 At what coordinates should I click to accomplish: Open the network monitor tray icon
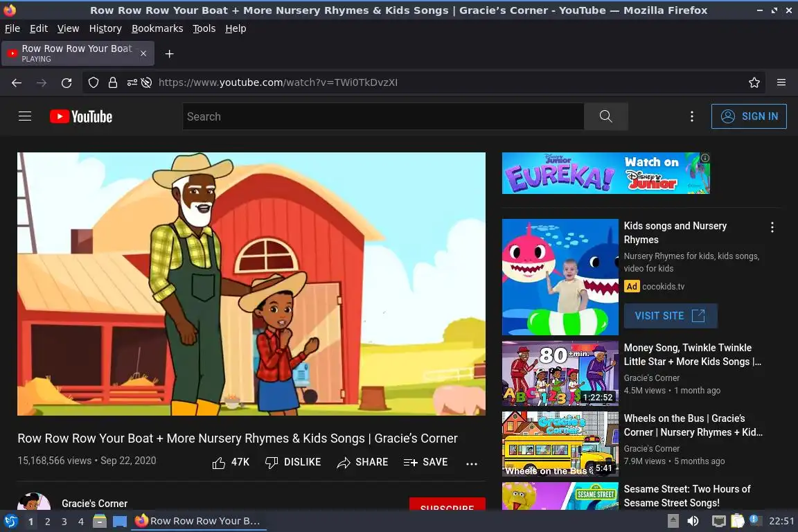718,521
